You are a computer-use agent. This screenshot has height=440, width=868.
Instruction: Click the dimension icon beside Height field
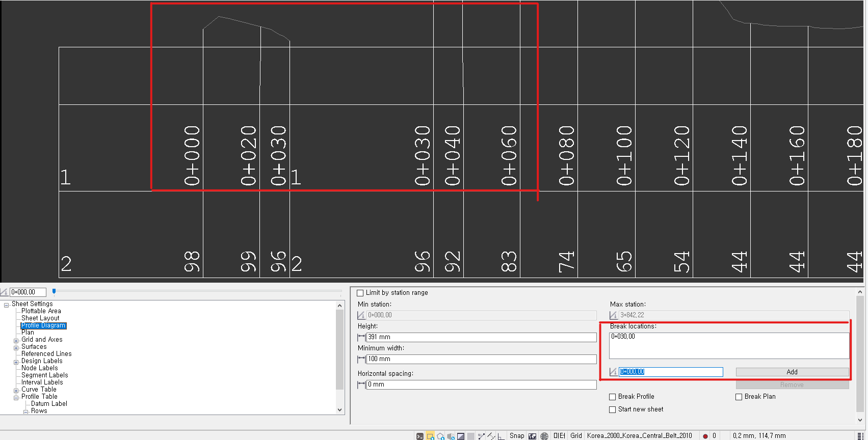coord(361,337)
